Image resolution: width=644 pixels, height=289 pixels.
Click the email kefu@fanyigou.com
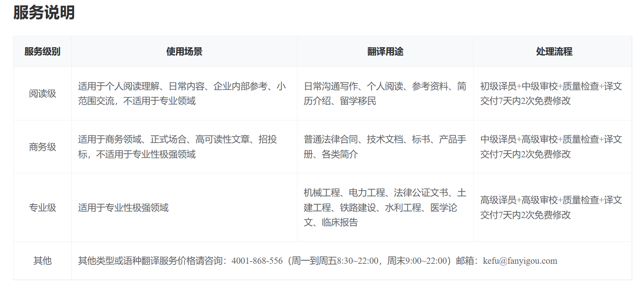(520, 261)
